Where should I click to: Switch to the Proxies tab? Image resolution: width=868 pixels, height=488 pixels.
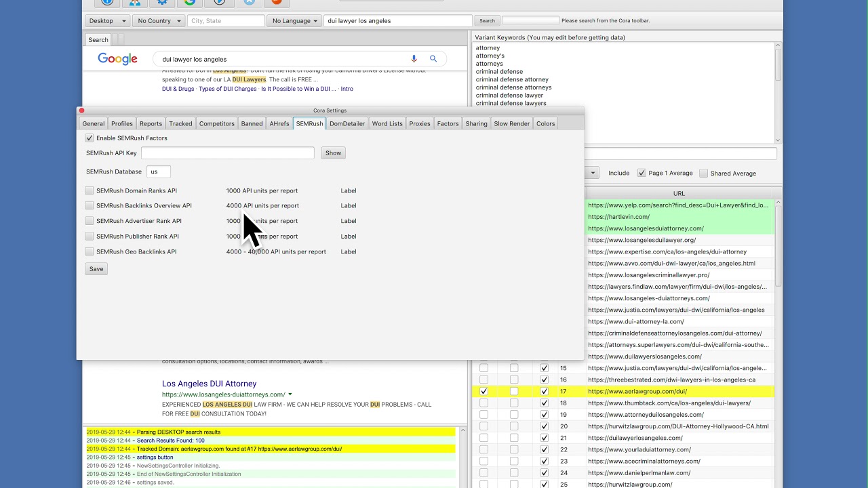tap(420, 123)
